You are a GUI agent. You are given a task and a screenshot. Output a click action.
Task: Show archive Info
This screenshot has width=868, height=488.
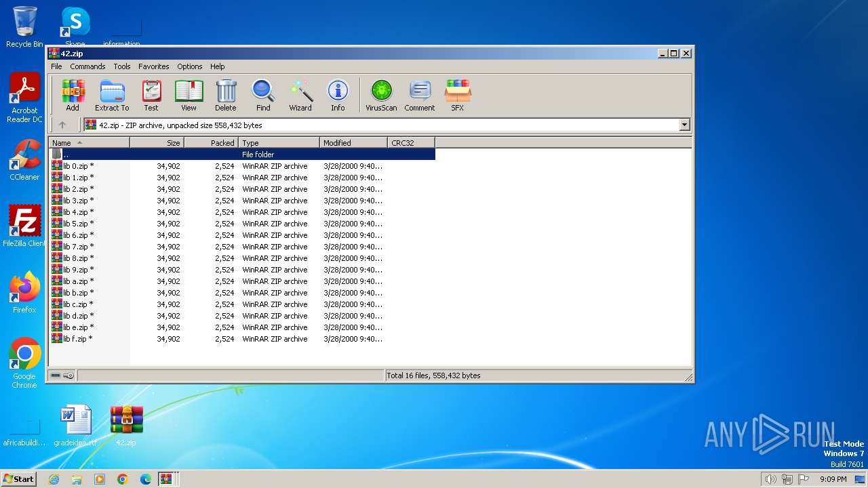338,95
